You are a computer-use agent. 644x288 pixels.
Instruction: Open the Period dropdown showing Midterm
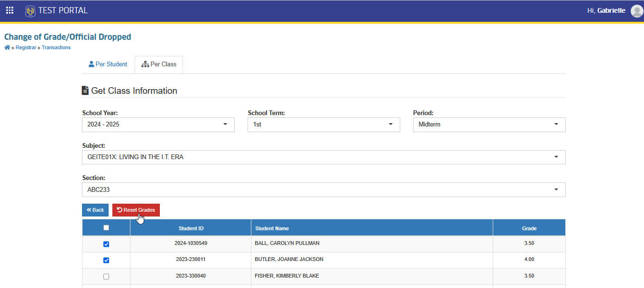(x=489, y=125)
